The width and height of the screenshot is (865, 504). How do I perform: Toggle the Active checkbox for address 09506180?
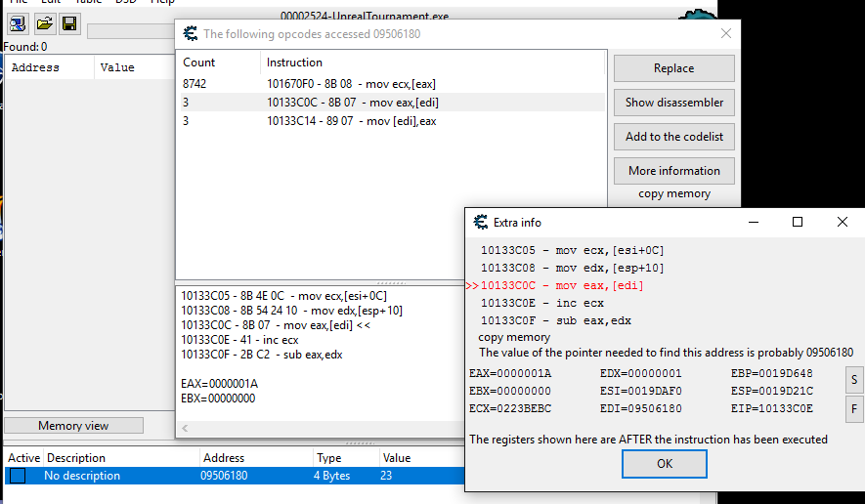tap(18, 476)
